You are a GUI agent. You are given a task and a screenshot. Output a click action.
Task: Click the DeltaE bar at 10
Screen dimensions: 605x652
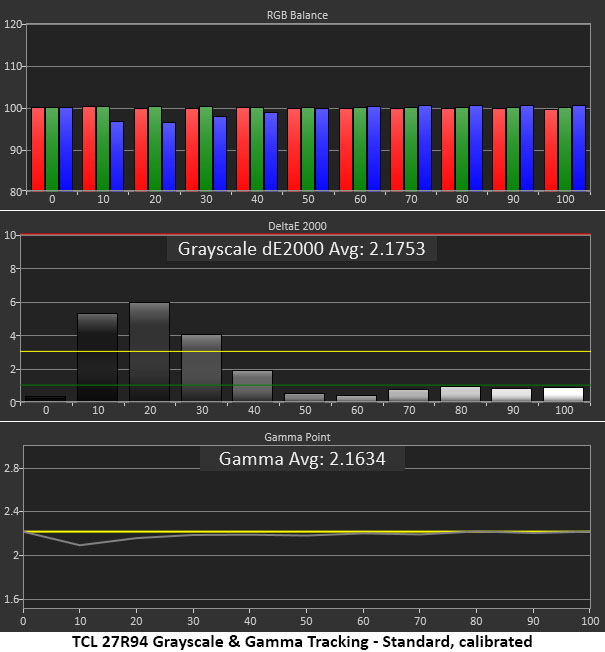pyautogui.click(x=98, y=357)
